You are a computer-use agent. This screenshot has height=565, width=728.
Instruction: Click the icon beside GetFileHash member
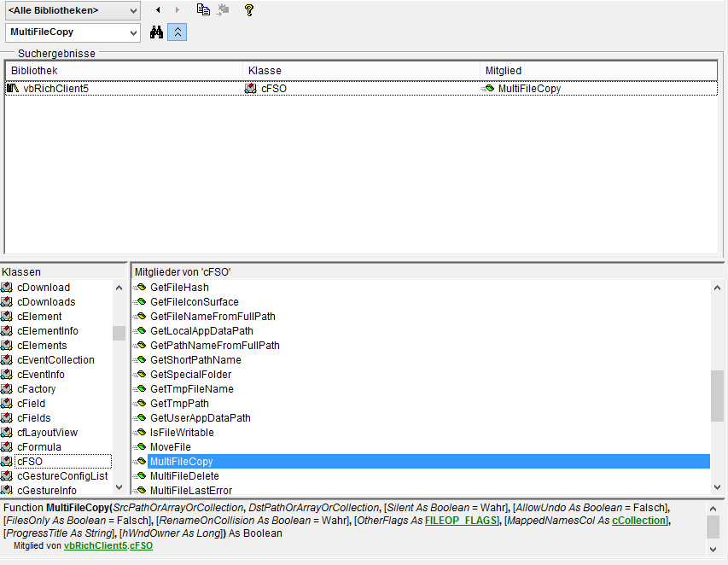140,288
